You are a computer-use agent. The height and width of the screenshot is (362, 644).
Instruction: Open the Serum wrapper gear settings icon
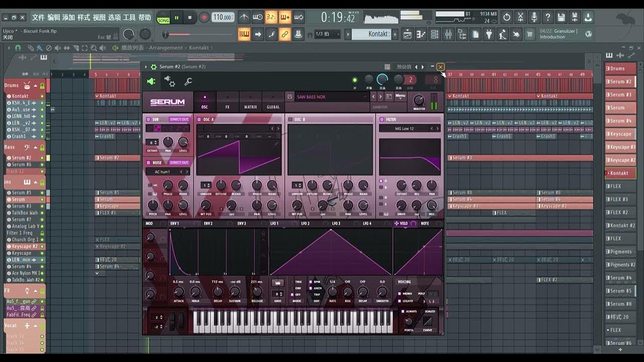coord(170,81)
